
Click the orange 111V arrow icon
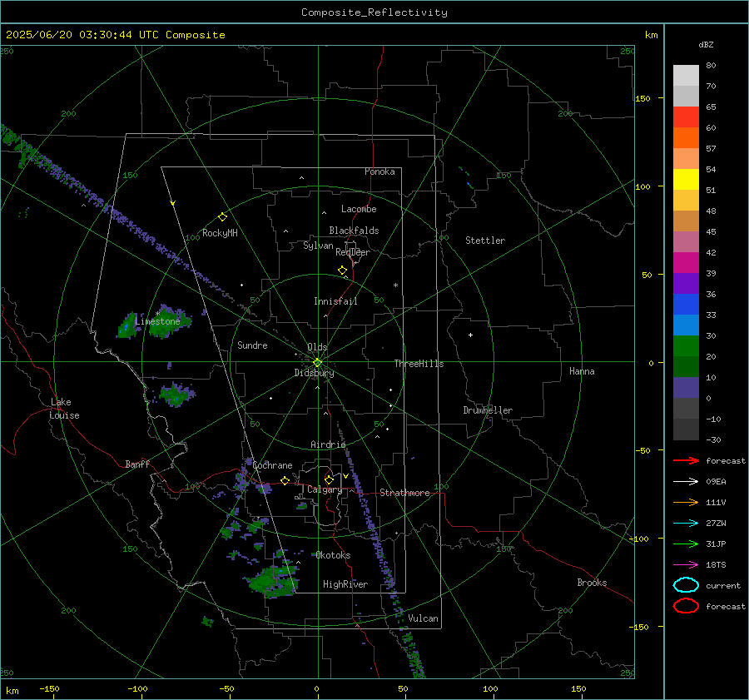tap(686, 502)
